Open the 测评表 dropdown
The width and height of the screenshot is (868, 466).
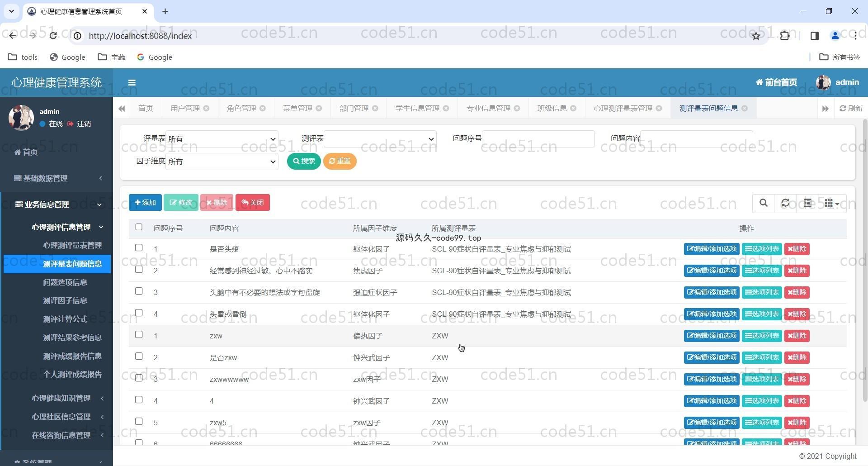(380, 139)
